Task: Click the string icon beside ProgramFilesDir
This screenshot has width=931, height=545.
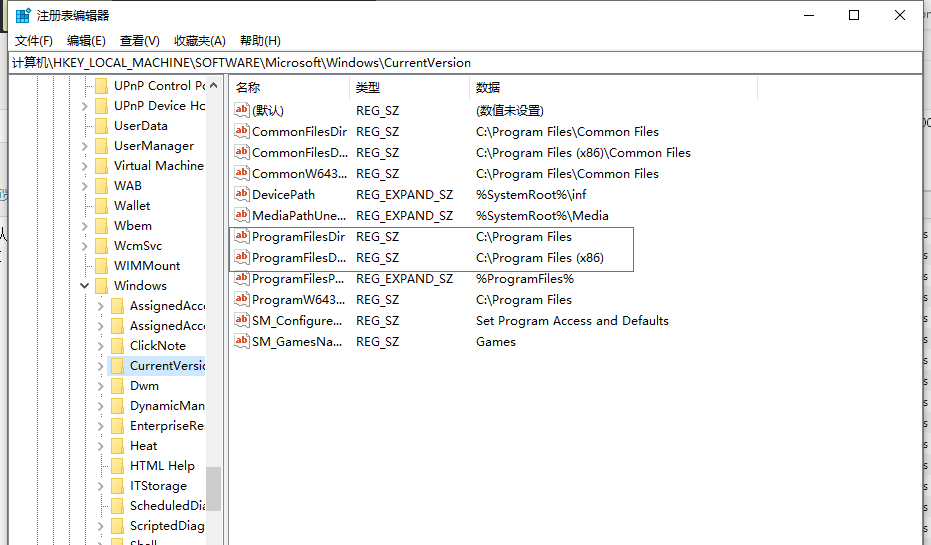Action: click(x=241, y=237)
